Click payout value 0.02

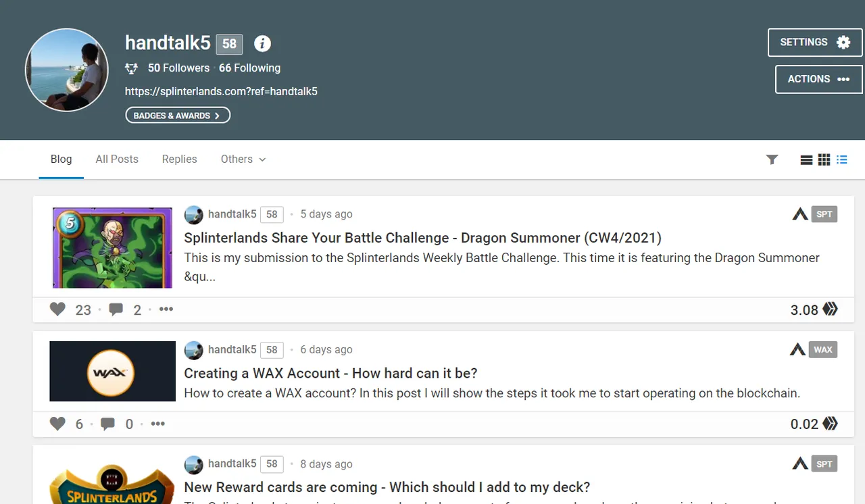(x=804, y=424)
